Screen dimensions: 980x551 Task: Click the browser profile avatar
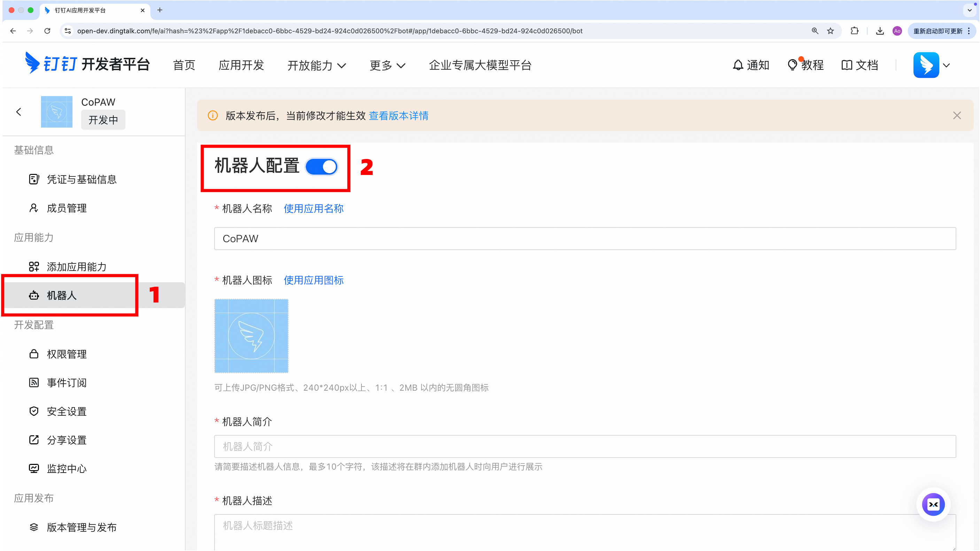pos(897,31)
